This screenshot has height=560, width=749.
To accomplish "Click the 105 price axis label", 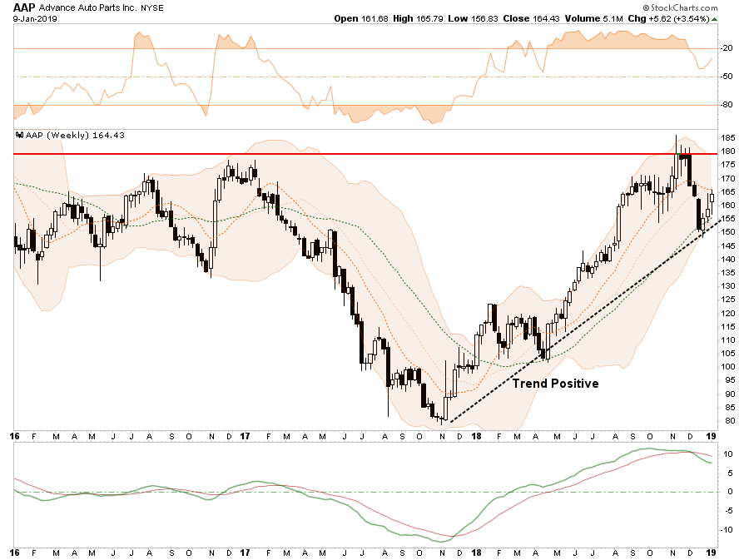I will 728,354.
